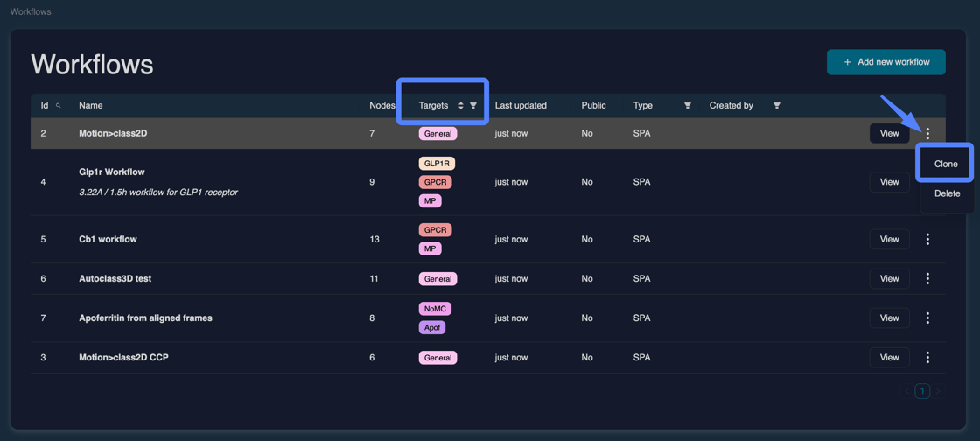Click the Workflows page heading
980x441 pixels.
pos(92,65)
